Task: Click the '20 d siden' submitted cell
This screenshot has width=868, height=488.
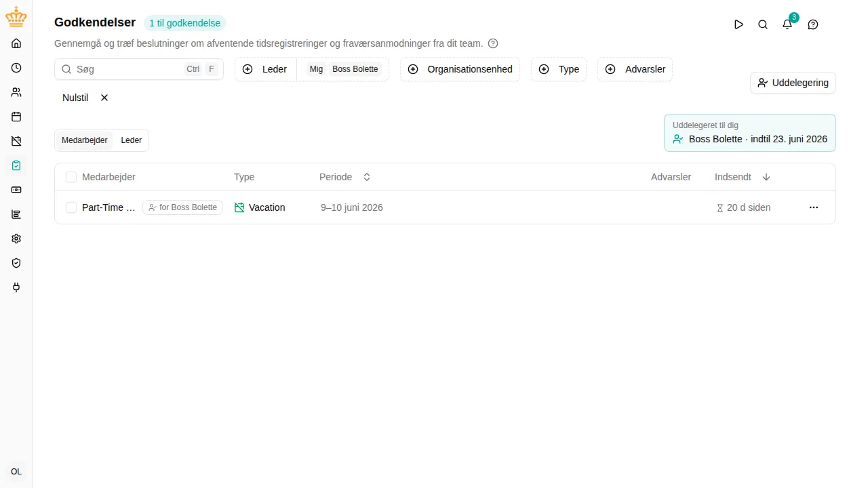Action: coord(744,207)
